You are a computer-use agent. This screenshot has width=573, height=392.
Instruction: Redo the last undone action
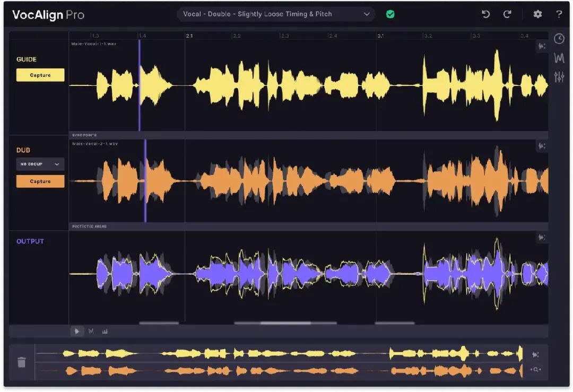507,14
